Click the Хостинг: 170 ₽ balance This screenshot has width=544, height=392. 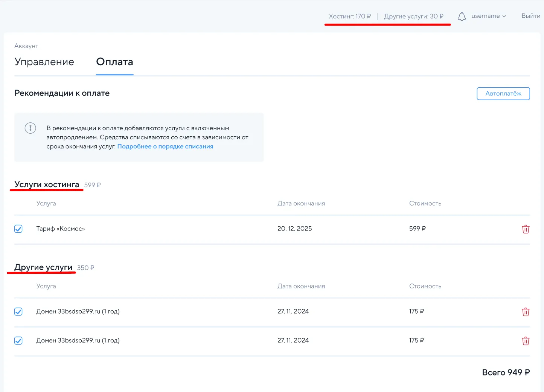click(350, 16)
